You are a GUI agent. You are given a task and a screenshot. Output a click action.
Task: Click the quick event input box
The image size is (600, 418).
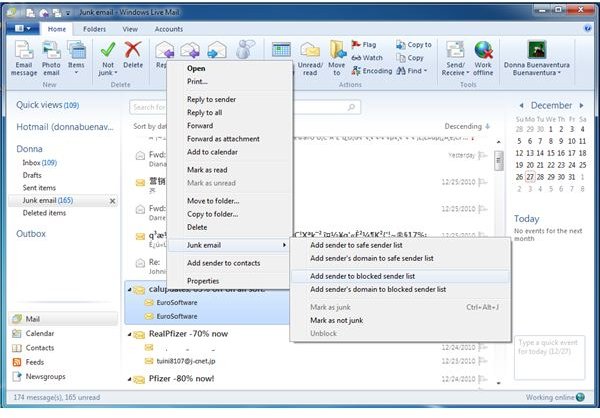pos(549,357)
